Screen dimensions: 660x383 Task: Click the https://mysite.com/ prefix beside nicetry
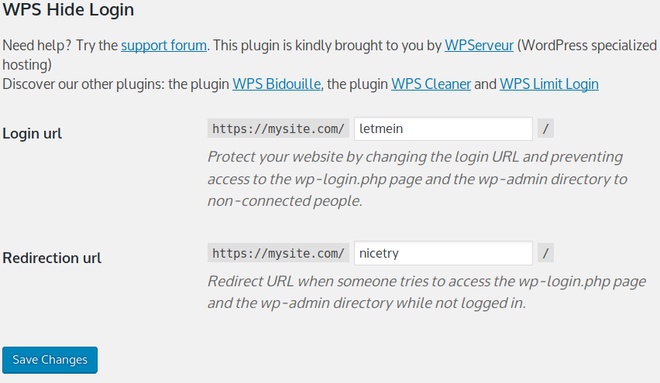[x=278, y=253]
